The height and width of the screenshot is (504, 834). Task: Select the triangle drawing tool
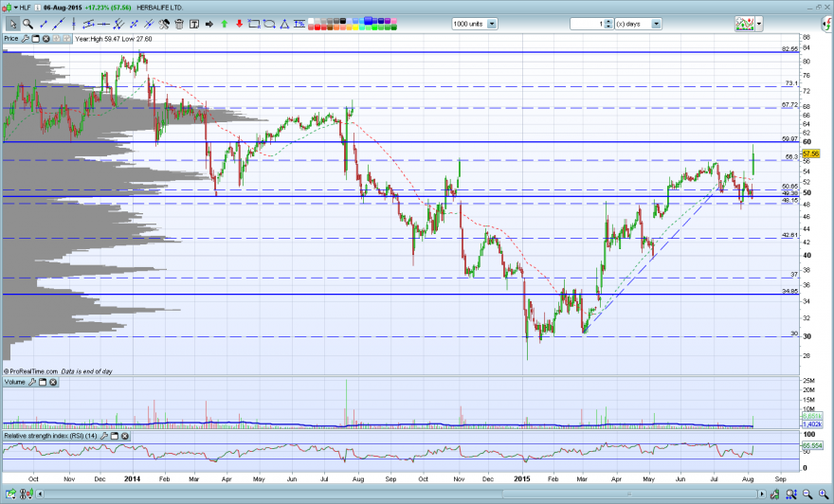pos(284,24)
